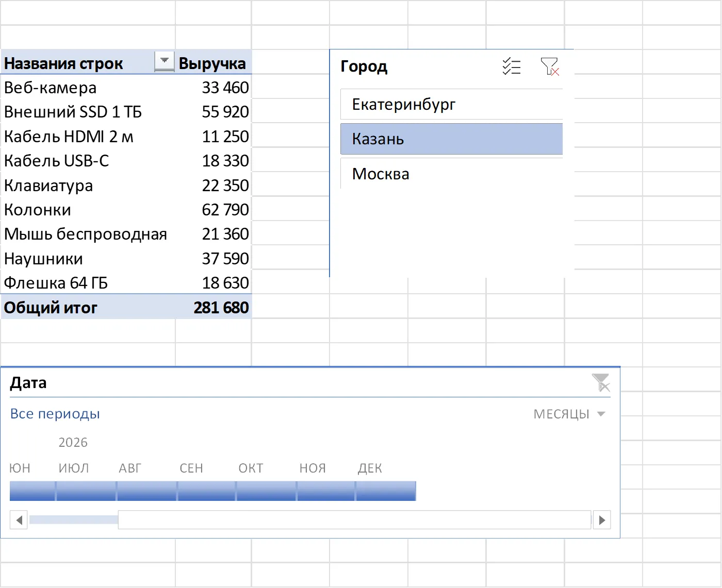This screenshot has width=722, height=588.
Task: Open the МЕСЯЦЫ time level dropdown
Action: pos(569,414)
